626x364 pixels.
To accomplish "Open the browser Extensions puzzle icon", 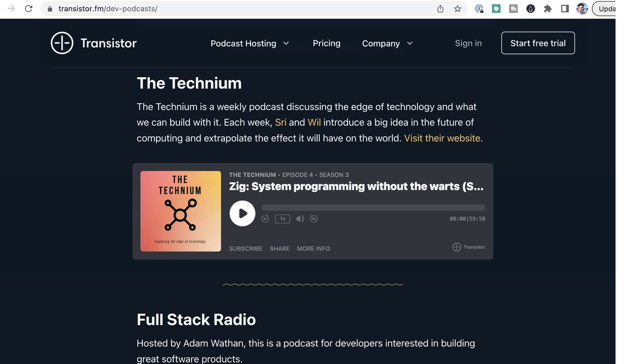I will point(548,9).
